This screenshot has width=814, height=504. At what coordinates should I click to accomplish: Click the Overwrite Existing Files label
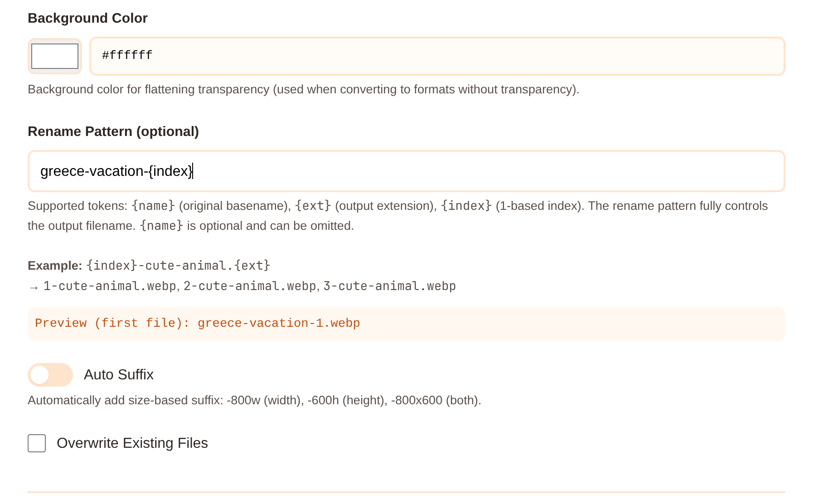coord(132,443)
